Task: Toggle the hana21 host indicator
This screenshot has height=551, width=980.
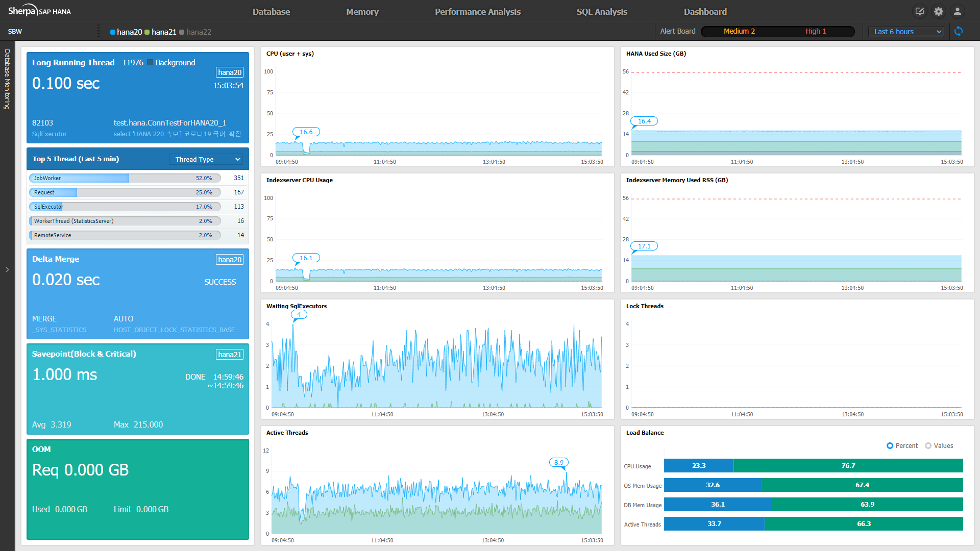Action: pos(160,32)
